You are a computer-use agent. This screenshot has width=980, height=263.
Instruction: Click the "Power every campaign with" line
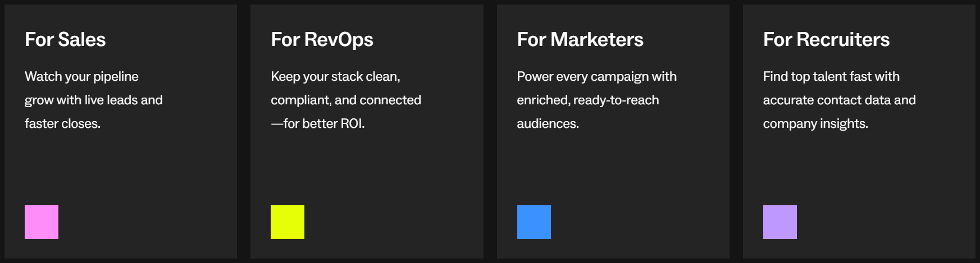pyautogui.click(x=596, y=76)
